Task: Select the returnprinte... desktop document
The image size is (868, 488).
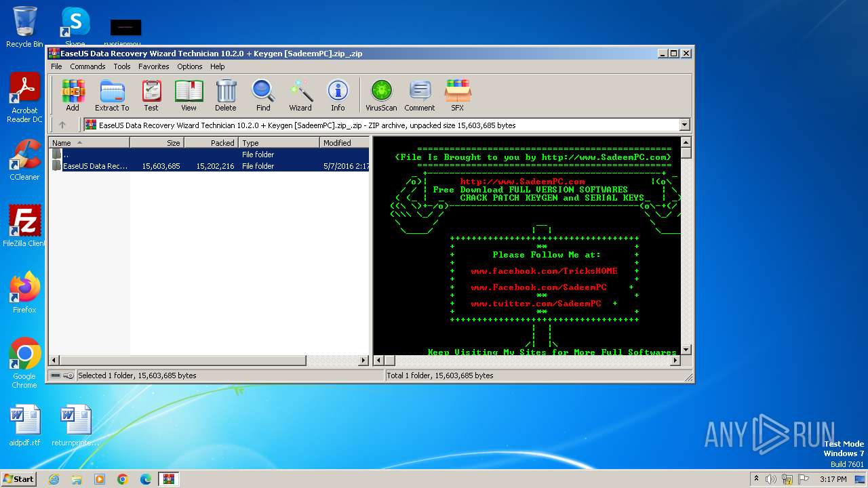Action: 75,426
